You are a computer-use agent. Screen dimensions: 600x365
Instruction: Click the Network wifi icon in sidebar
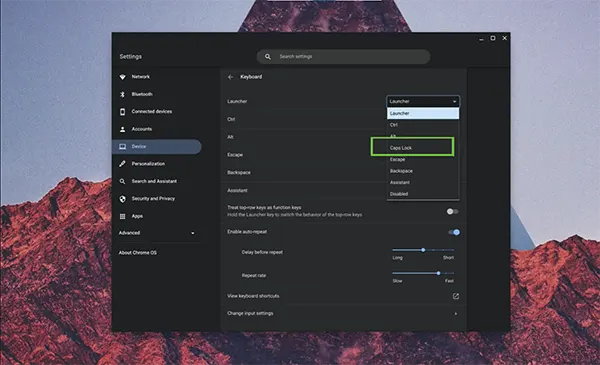click(122, 77)
